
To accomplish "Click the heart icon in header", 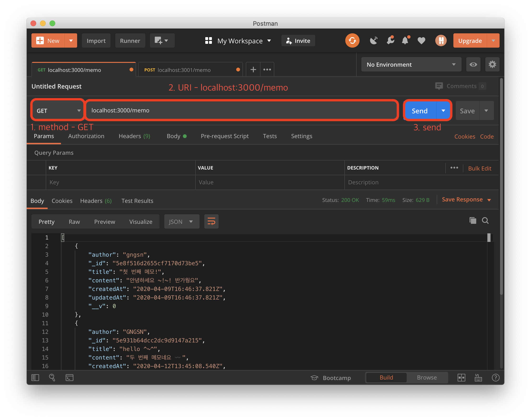I will (x=421, y=40).
